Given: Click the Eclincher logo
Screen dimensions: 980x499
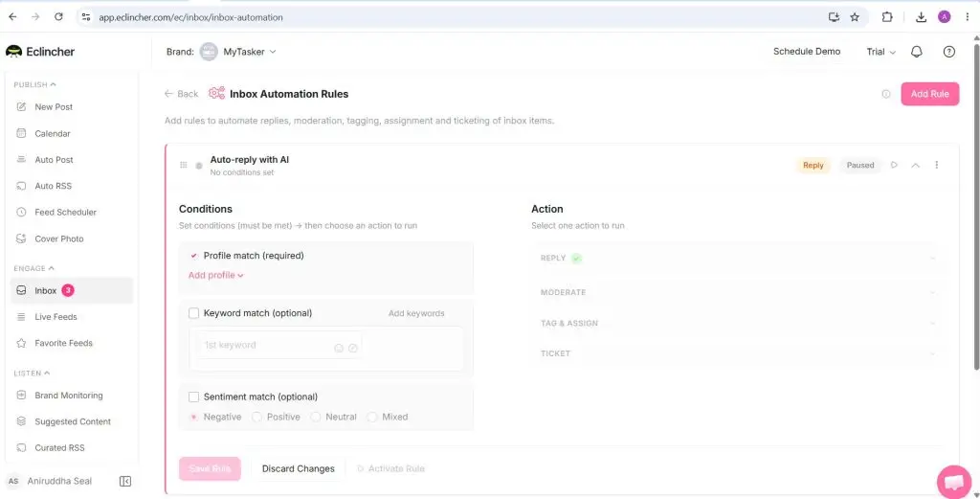Looking at the screenshot, I should click(x=40, y=52).
